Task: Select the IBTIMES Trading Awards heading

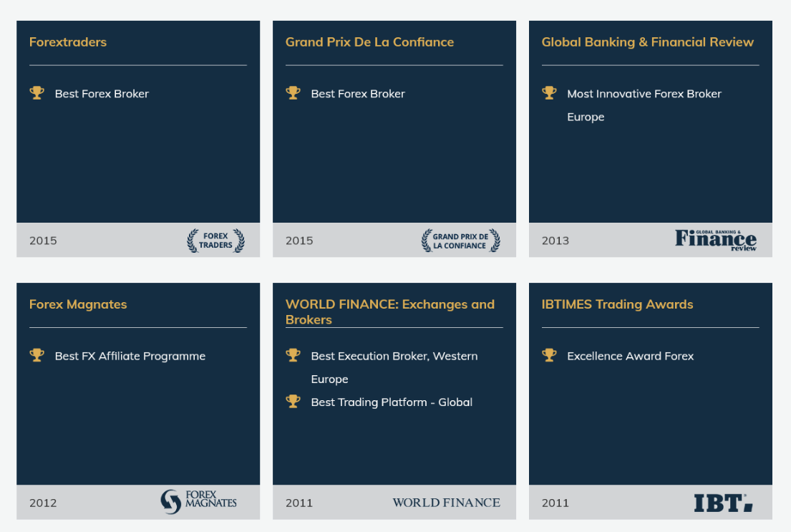Action: click(x=617, y=304)
